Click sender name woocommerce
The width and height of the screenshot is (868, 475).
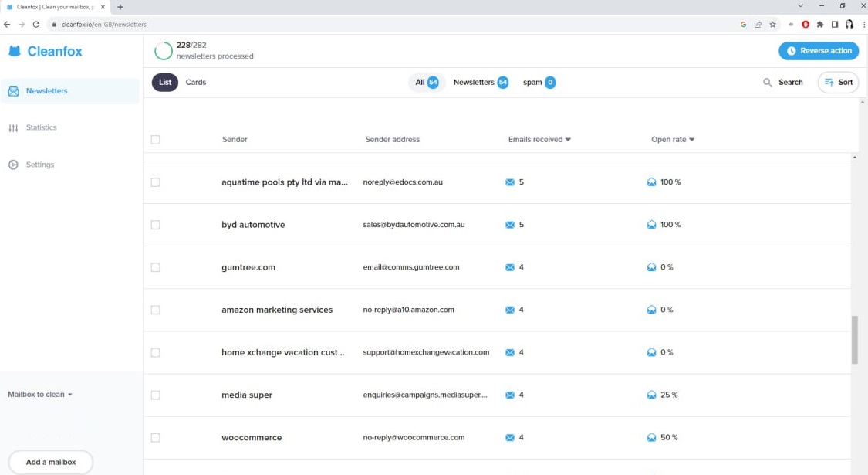(252, 438)
